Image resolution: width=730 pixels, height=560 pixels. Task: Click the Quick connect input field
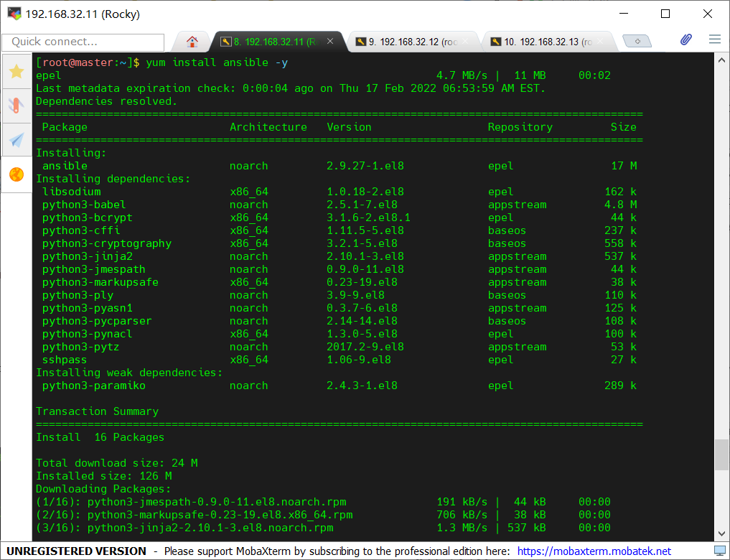click(x=83, y=42)
